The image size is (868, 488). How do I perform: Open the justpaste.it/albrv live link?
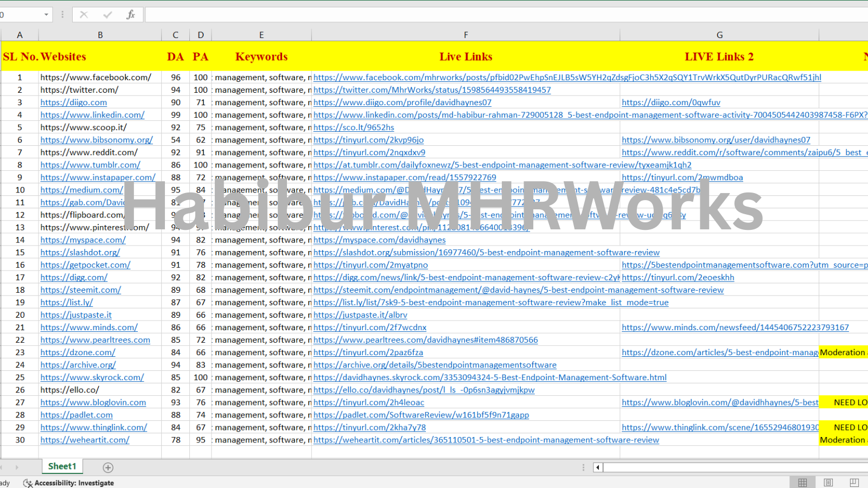(x=360, y=315)
